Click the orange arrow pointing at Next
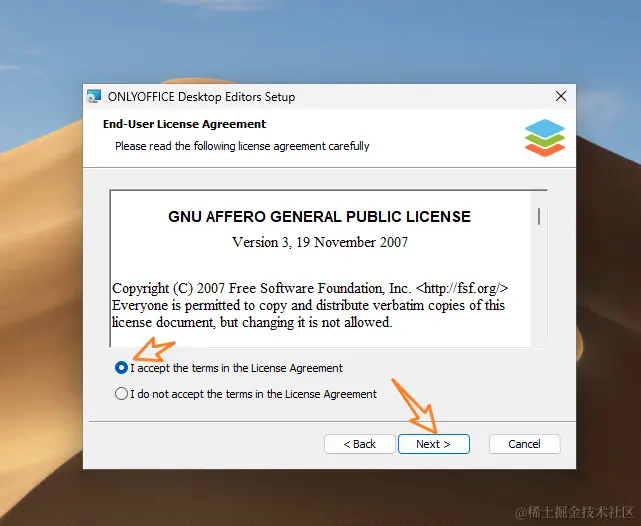Image resolution: width=641 pixels, height=526 pixels. [x=415, y=406]
